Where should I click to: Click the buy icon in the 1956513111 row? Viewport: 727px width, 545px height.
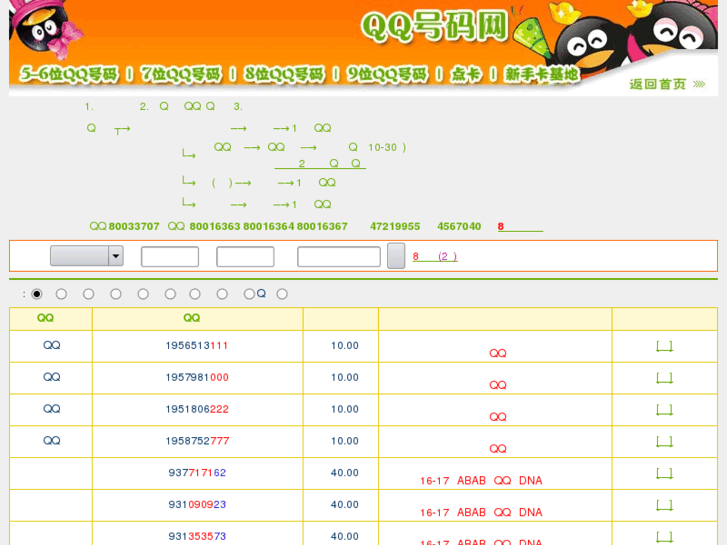click(664, 346)
